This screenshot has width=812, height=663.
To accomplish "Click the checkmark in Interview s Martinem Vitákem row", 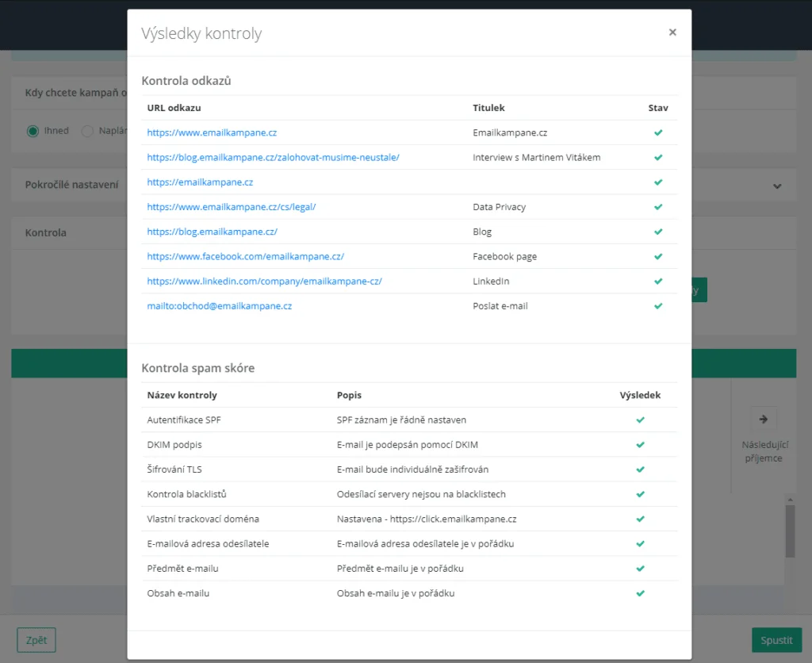I will pos(658,158).
